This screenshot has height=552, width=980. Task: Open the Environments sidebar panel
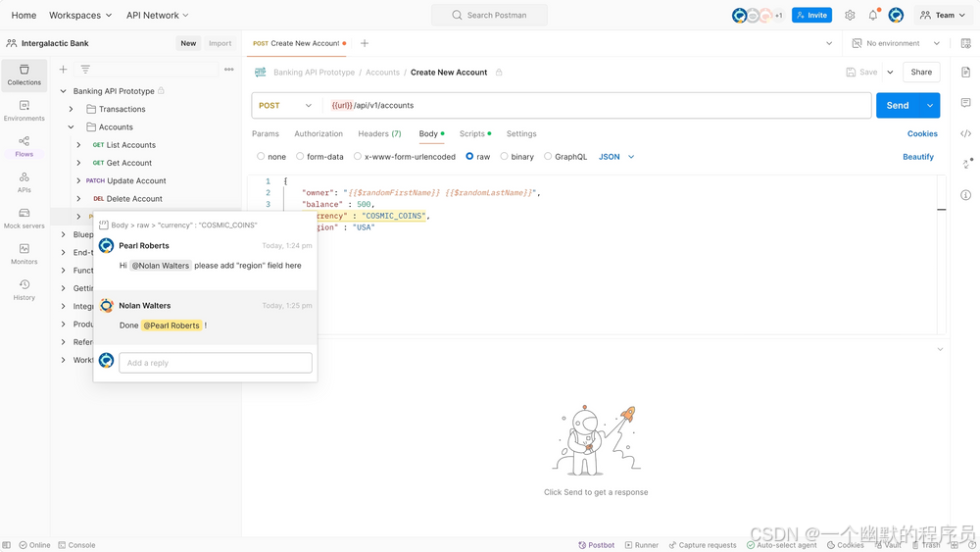[24, 111]
